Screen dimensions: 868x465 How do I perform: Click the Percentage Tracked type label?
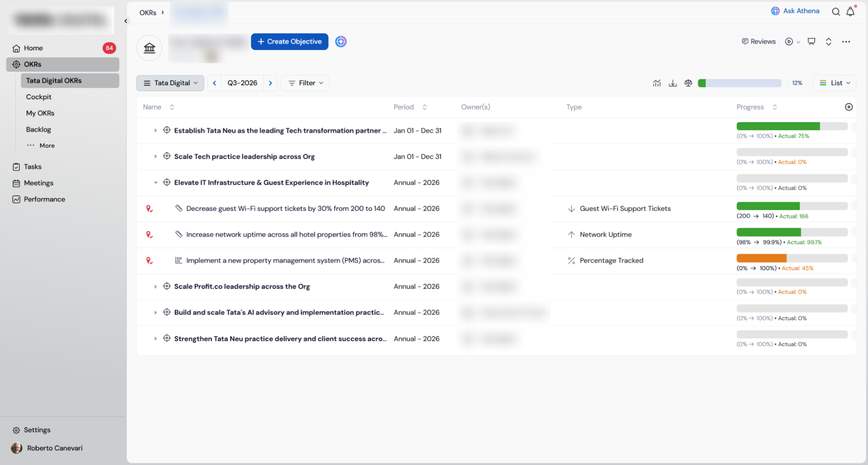click(611, 261)
